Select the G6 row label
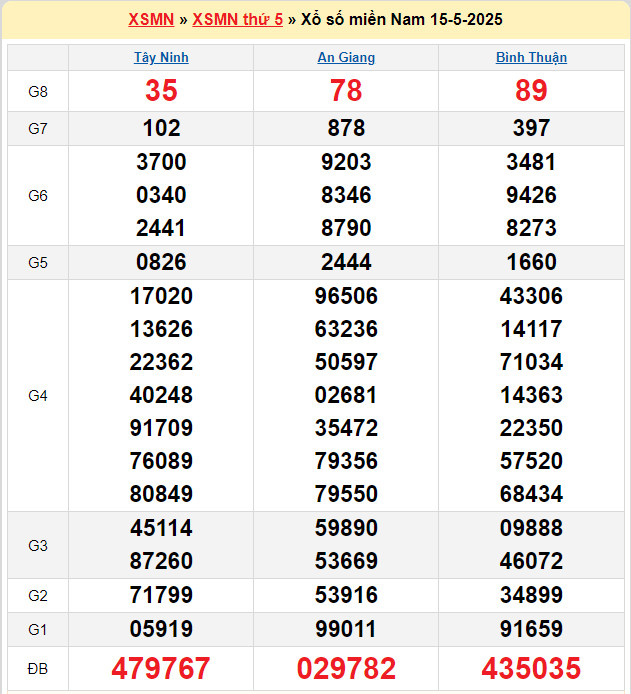Image resolution: width=631 pixels, height=694 pixels. (x=38, y=196)
